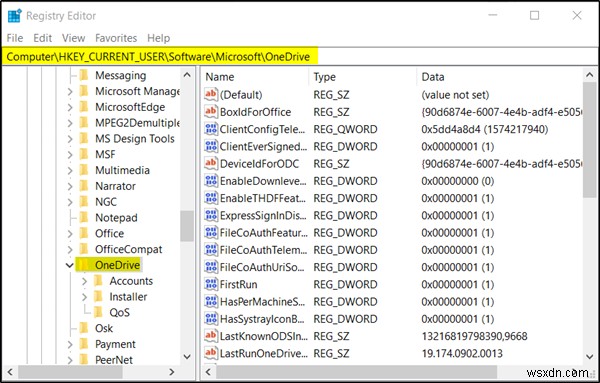
Task: Click the tree pane scroll up arrow
Action: (x=187, y=75)
